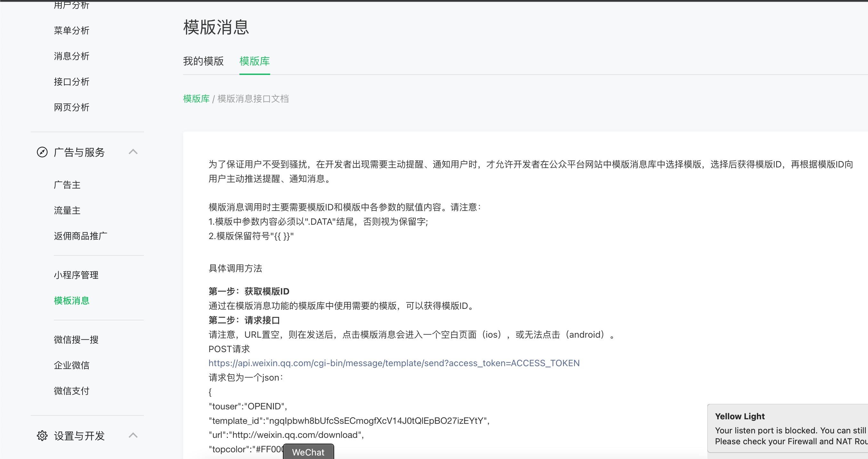Viewport: 868px width, 459px height.
Task: Switch to the 我的模版 tab
Action: point(203,61)
